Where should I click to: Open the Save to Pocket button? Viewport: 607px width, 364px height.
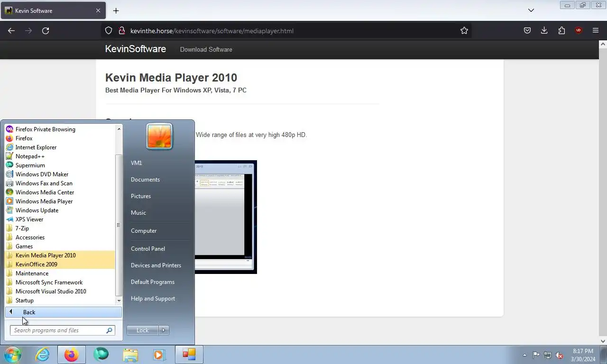527,30
